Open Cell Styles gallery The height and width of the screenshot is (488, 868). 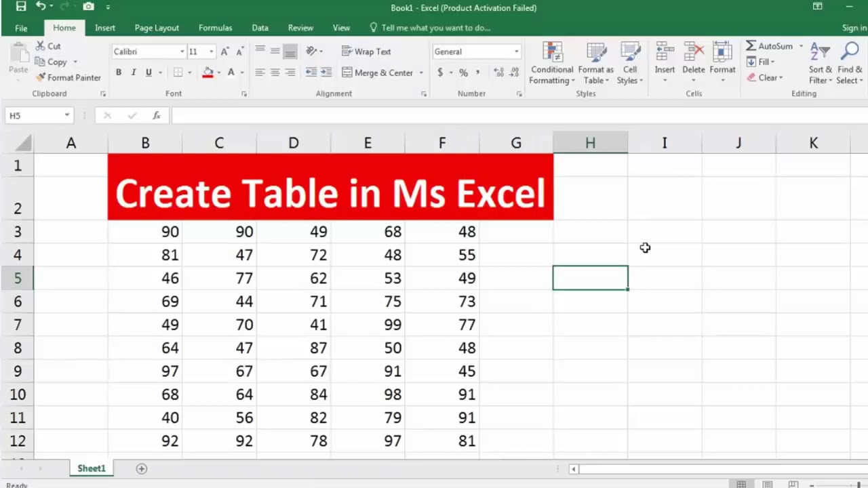tap(630, 63)
